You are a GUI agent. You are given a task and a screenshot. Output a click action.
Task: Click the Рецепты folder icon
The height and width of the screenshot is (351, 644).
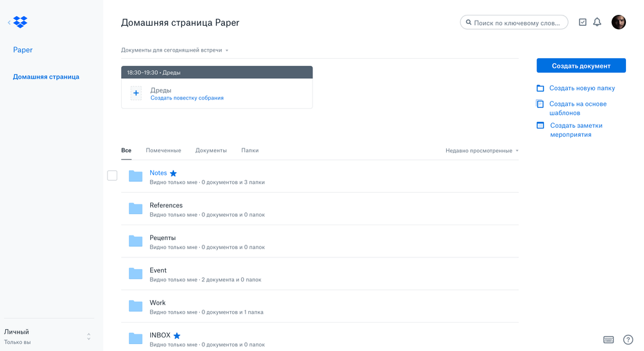pos(135,241)
